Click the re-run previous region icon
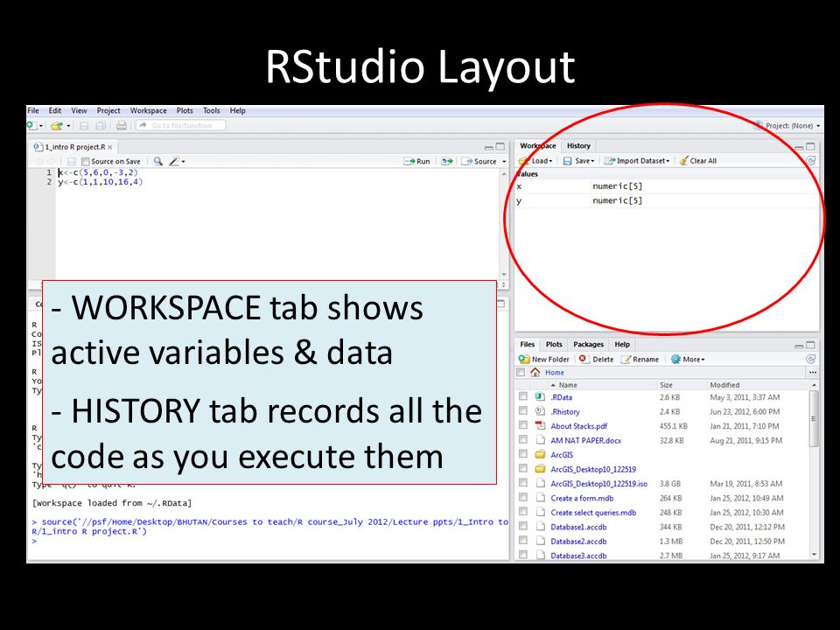The width and height of the screenshot is (840, 630). tap(446, 161)
